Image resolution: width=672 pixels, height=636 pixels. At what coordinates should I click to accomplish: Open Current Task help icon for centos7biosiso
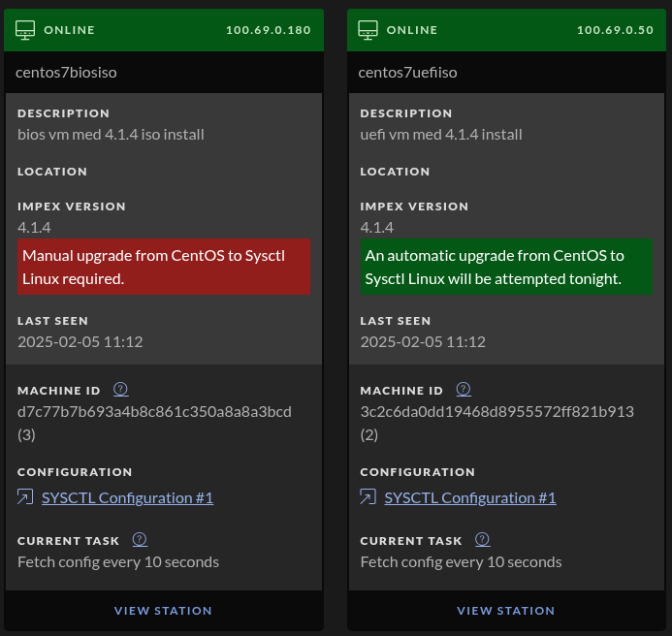coord(140,540)
